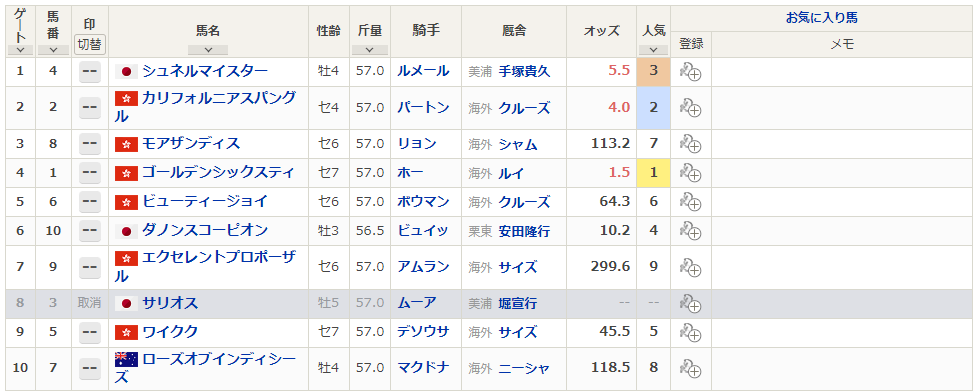Click the 切替 mark switch button
The height and width of the screenshot is (392, 977).
[x=90, y=45]
